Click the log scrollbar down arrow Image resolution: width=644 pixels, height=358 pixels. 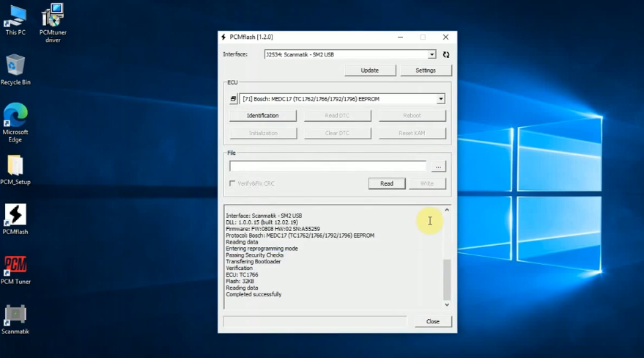point(447,304)
